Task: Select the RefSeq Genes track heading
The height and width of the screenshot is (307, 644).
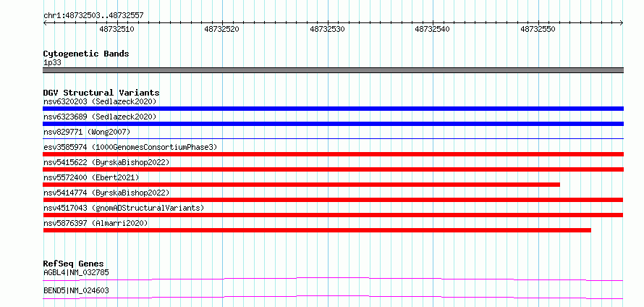Action: (x=74, y=264)
